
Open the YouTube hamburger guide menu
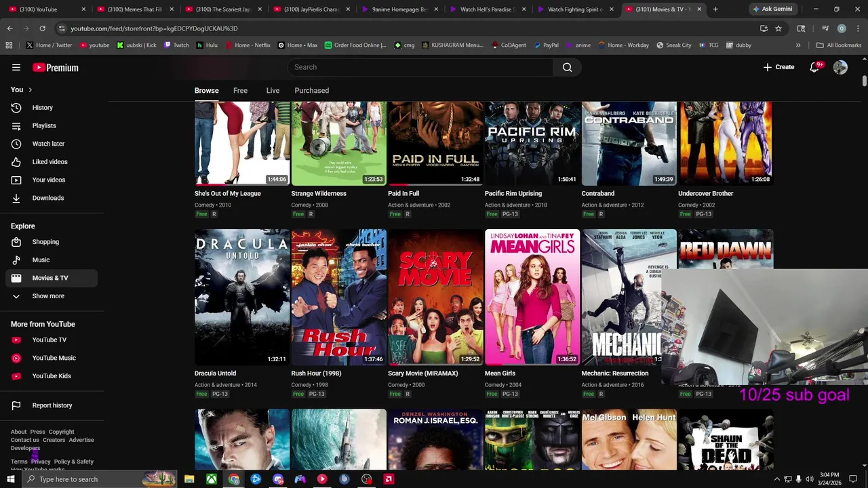pyautogui.click(x=16, y=67)
